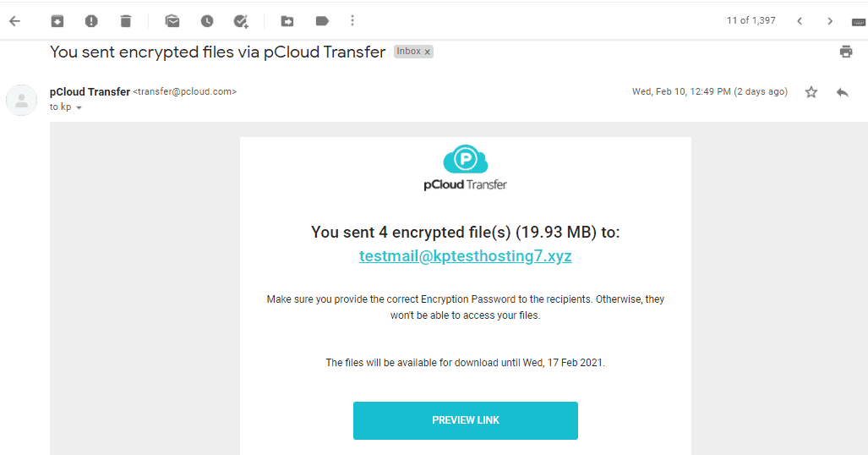
Task: Click the PREVIEW LINK button
Action: pyautogui.click(x=465, y=420)
